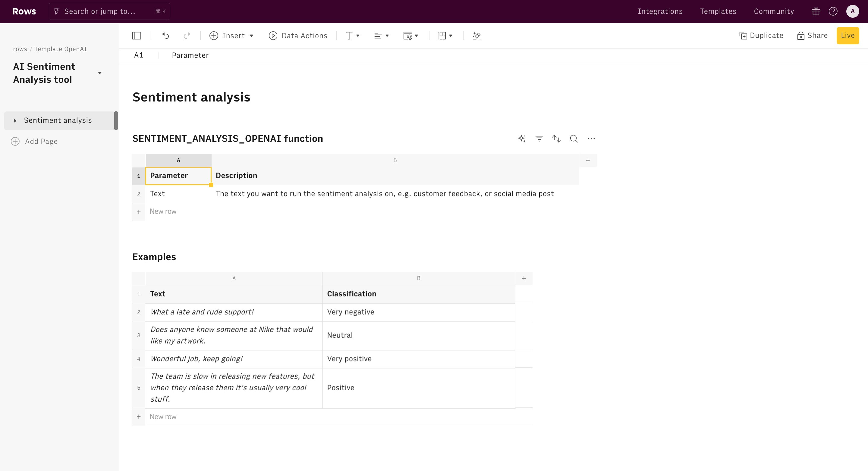The image size is (868, 471).
Task: Open the AI sparkle tool for the table
Action: click(522, 139)
